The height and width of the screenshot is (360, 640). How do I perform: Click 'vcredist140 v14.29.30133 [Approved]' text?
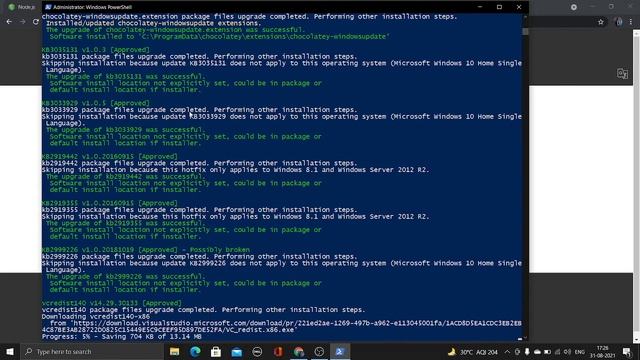(x=112, y=303)
